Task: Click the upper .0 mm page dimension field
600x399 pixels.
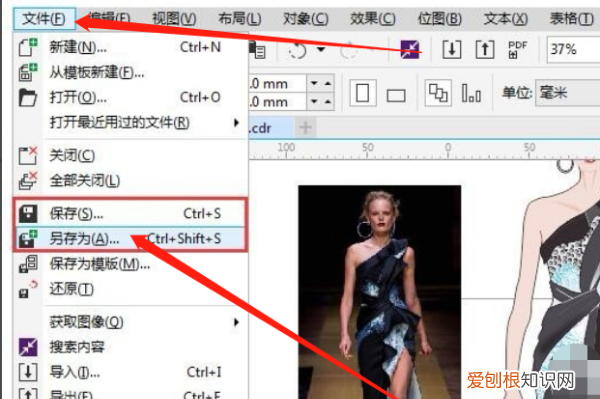Action: 278,83
